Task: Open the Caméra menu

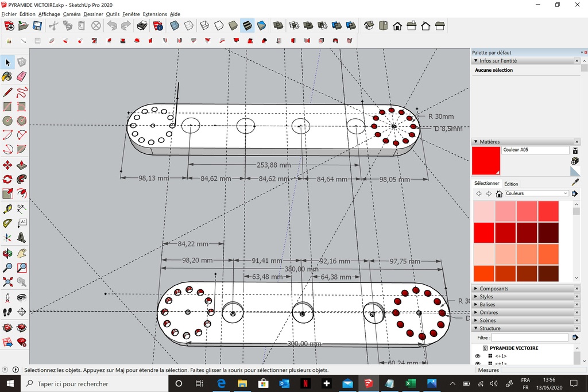Action: [72, 14]
